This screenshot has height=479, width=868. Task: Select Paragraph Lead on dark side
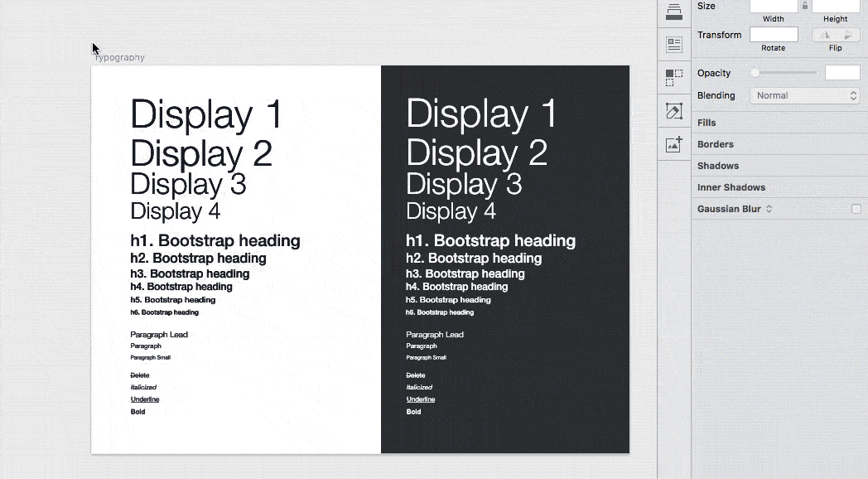pos(435,335)
